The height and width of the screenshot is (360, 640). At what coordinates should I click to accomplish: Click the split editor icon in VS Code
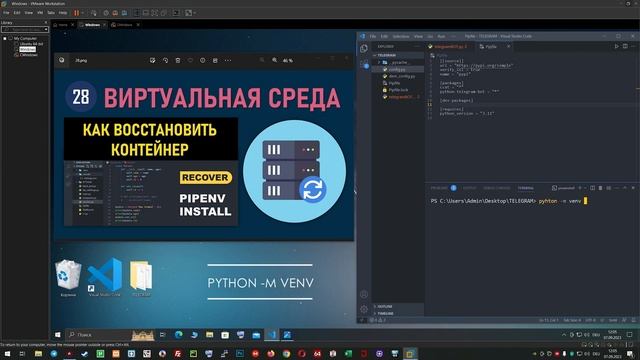click(x=625, y=47)
